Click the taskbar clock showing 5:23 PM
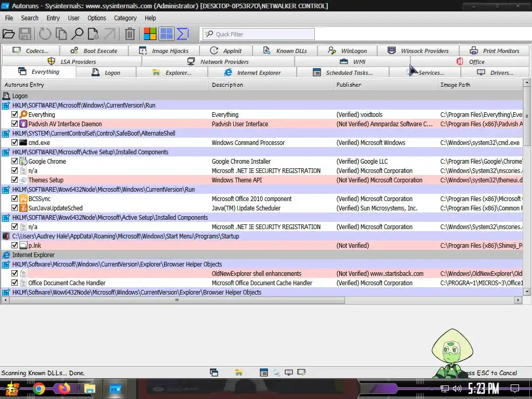The width and height of the screenshot is (532, 399). click(484, 389)
